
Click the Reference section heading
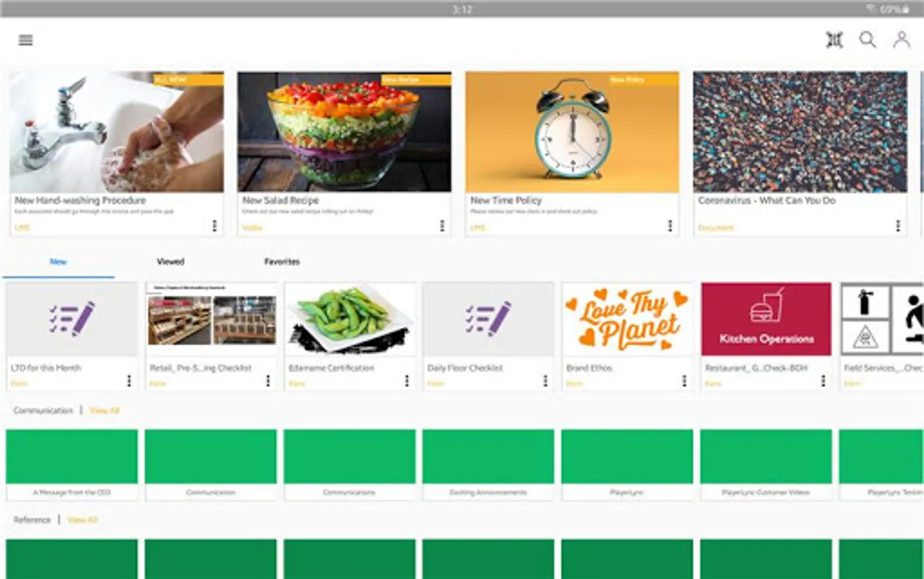coord(32,520)
